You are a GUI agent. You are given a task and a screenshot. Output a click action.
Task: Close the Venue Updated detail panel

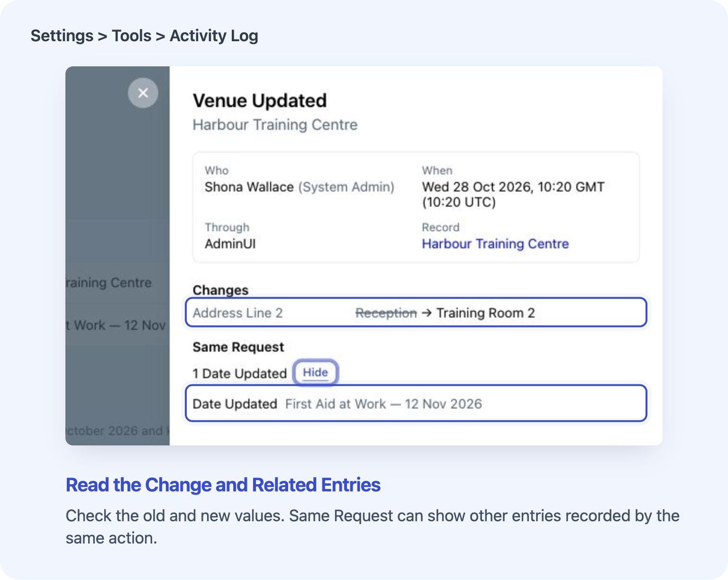(143, 93)
